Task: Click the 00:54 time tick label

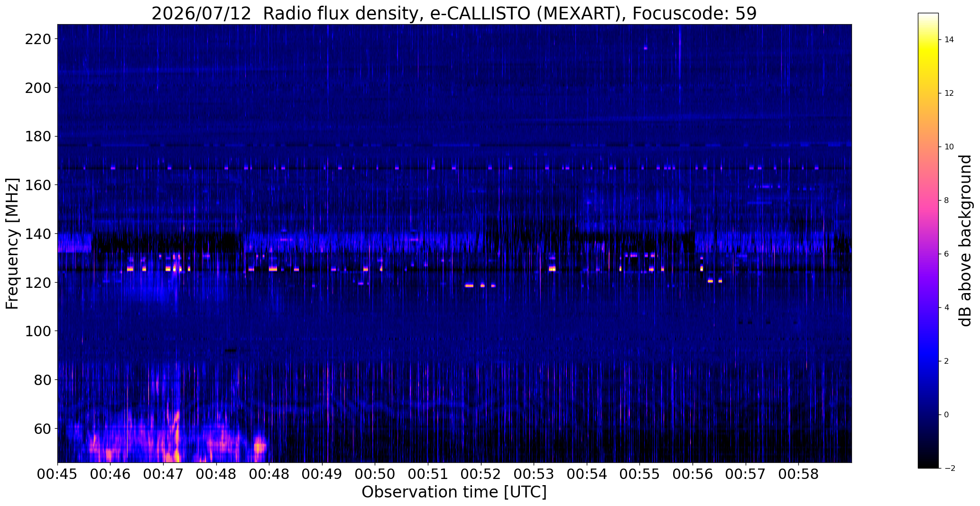Action: pyautogui.click(x=587, y=475)
